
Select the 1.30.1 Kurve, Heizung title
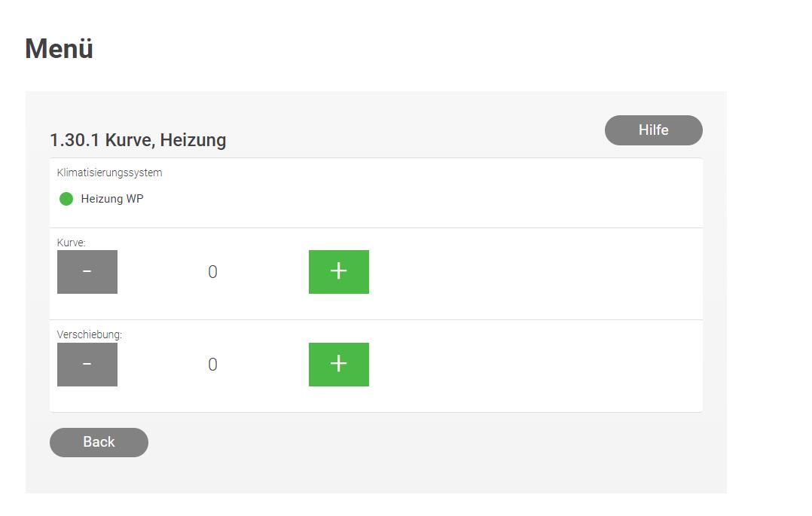pos(138,140)
